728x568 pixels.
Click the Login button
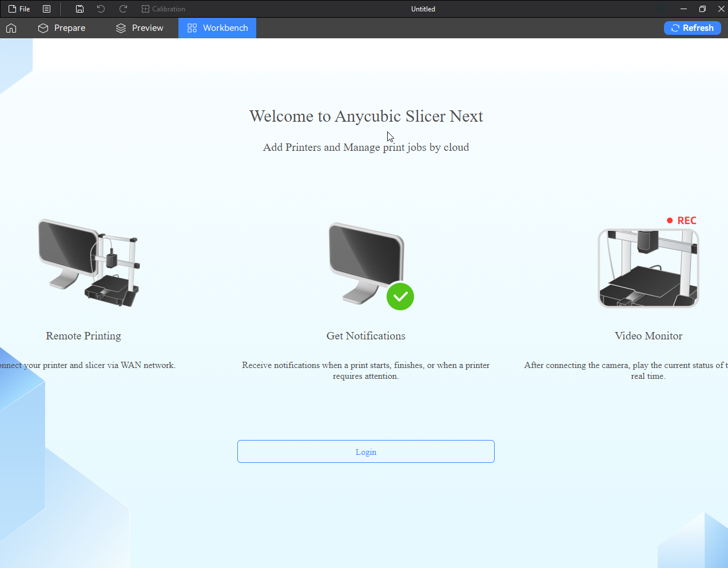[x=366, y=451]
